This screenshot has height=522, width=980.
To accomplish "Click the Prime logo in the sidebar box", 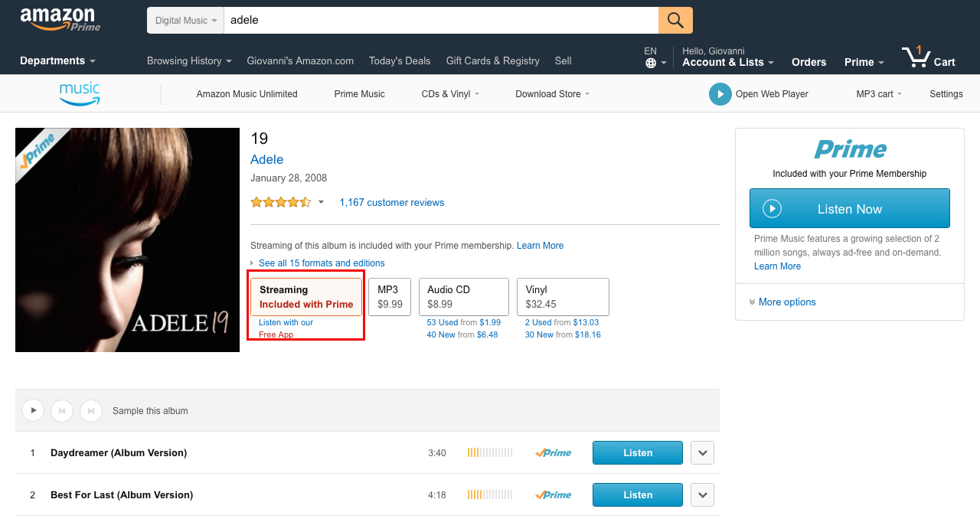I will [x=850, y=149].
